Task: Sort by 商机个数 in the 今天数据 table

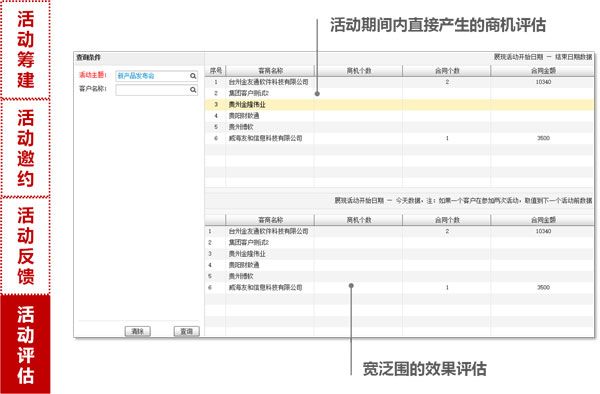Action: [x=359, y=220]
